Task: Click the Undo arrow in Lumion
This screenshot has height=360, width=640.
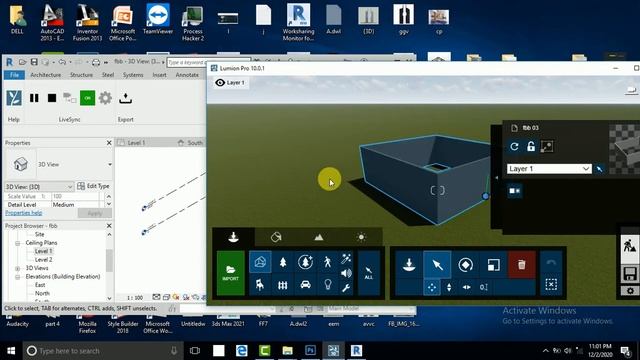Action: (x=551, y=263)
